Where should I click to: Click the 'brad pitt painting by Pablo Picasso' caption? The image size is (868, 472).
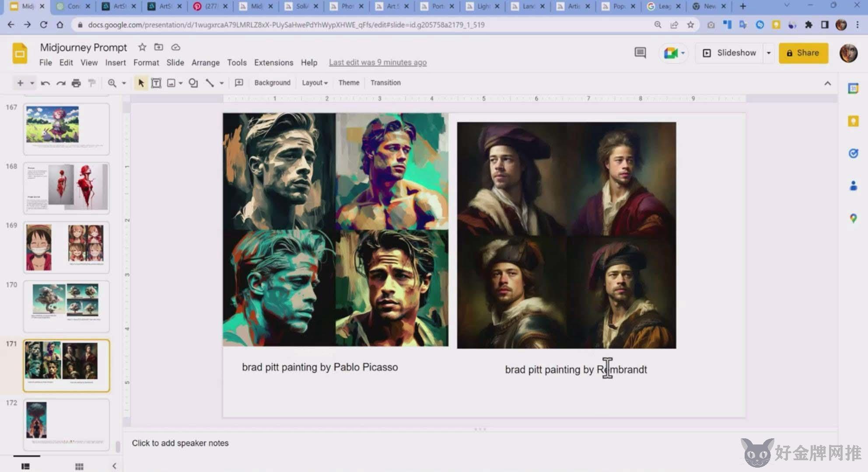320,367
